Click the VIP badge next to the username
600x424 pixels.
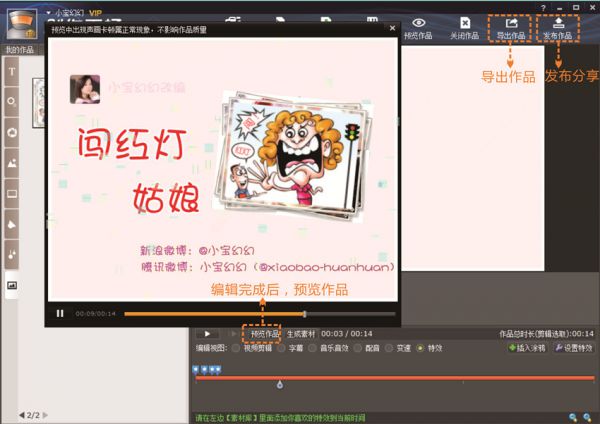pos(96,13)
